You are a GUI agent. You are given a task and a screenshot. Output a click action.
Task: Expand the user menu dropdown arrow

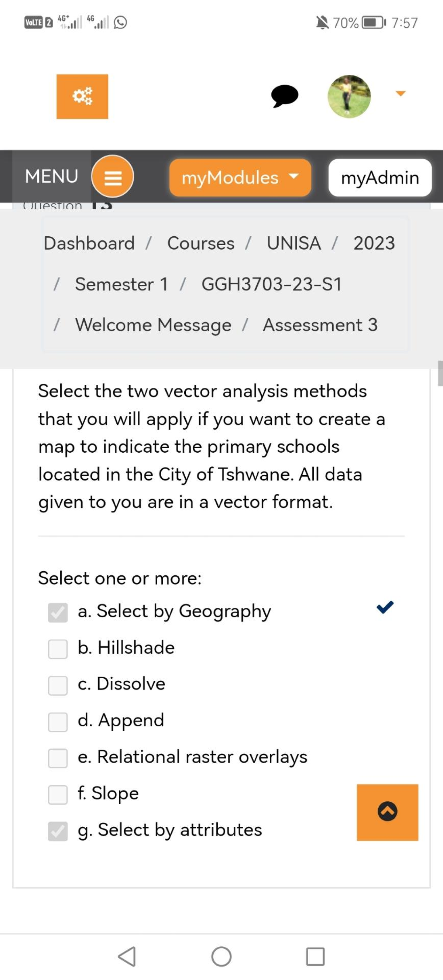(401, 93)
